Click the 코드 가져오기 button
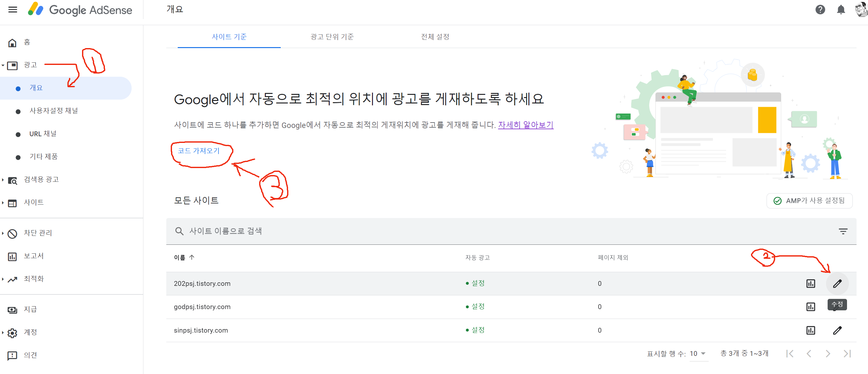This screenshot has width=868, height=374. [x=199, y=151]
